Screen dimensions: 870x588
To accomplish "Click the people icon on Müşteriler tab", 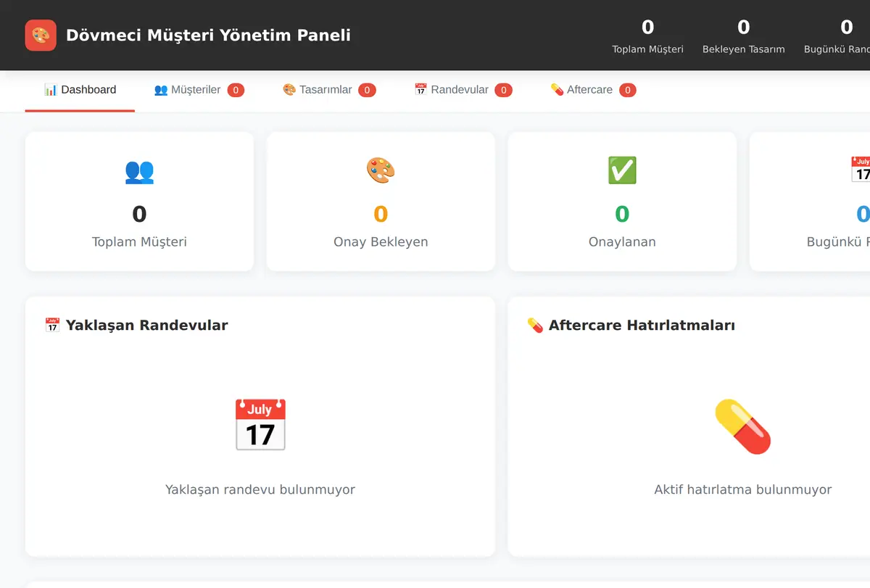I will point(161,90).
